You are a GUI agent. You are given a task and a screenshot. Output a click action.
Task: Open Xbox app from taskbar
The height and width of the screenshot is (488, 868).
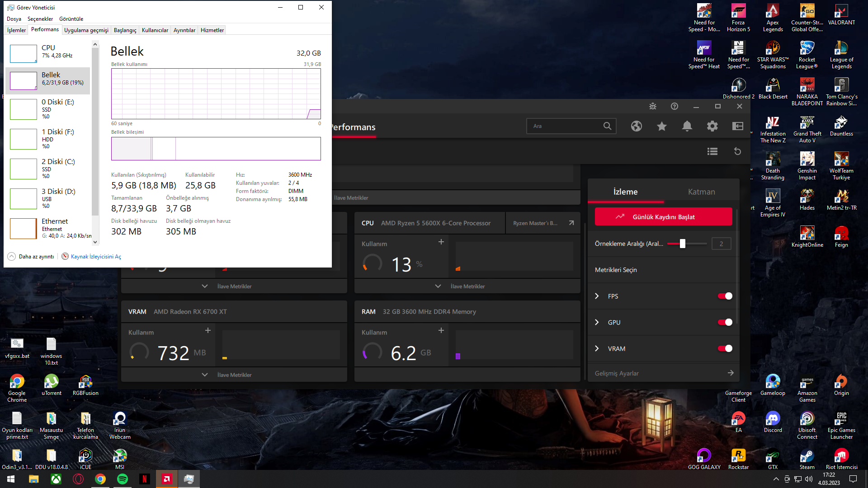point(56,479)
